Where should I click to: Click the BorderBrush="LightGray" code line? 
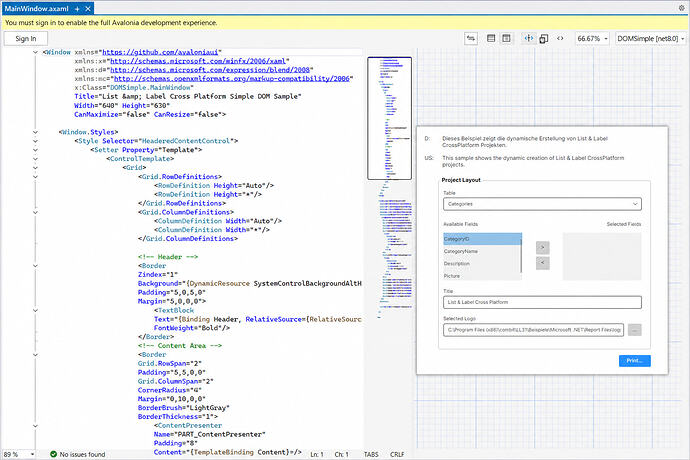coord(184,408)
